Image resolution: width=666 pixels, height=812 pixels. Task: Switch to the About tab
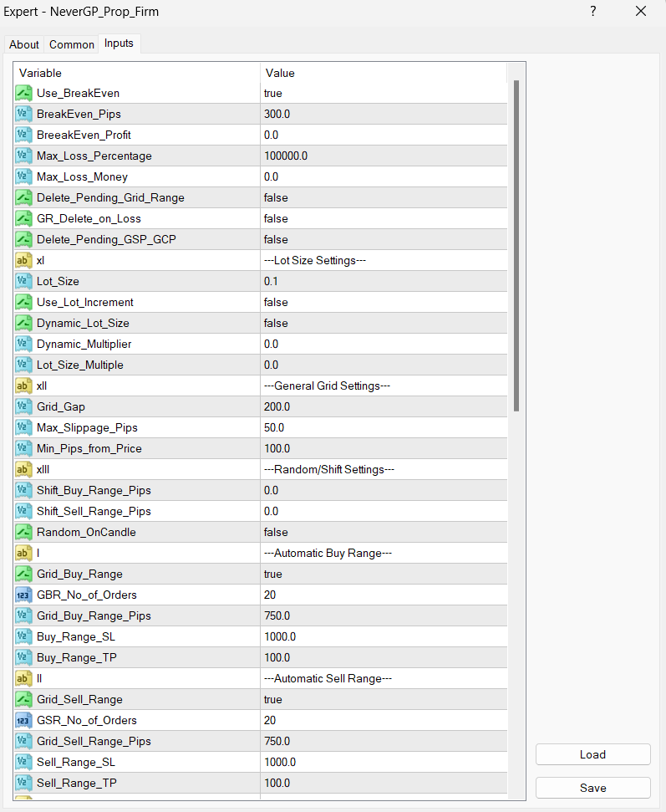click(24, 44)
